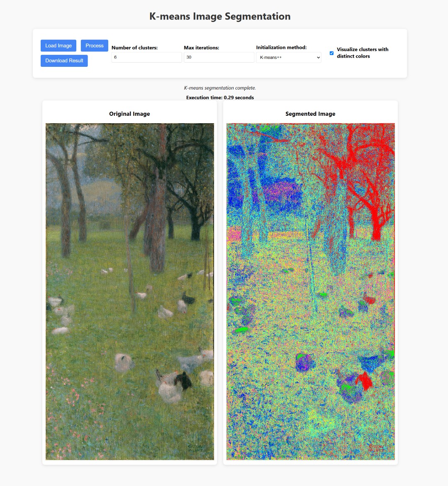Screen dimensions: 448x486
Task: Click the Original Image heading
Action: coord(129,114)
